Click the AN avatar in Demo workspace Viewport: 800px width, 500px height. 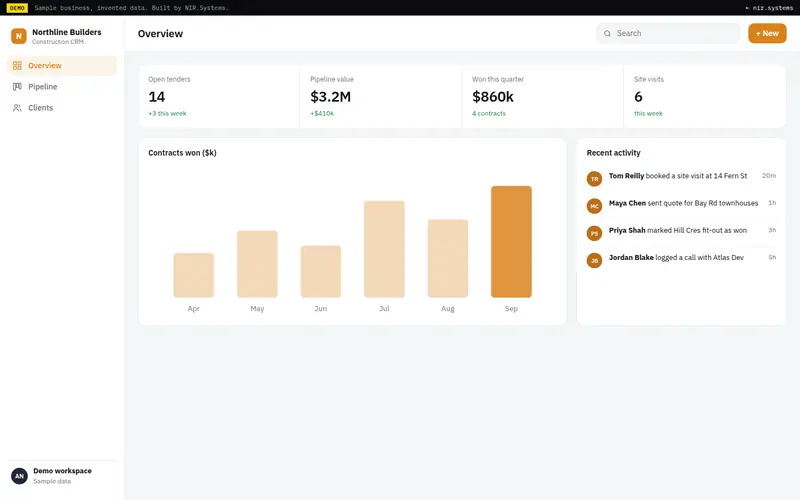pyautogui.click(x=19, y=476)
